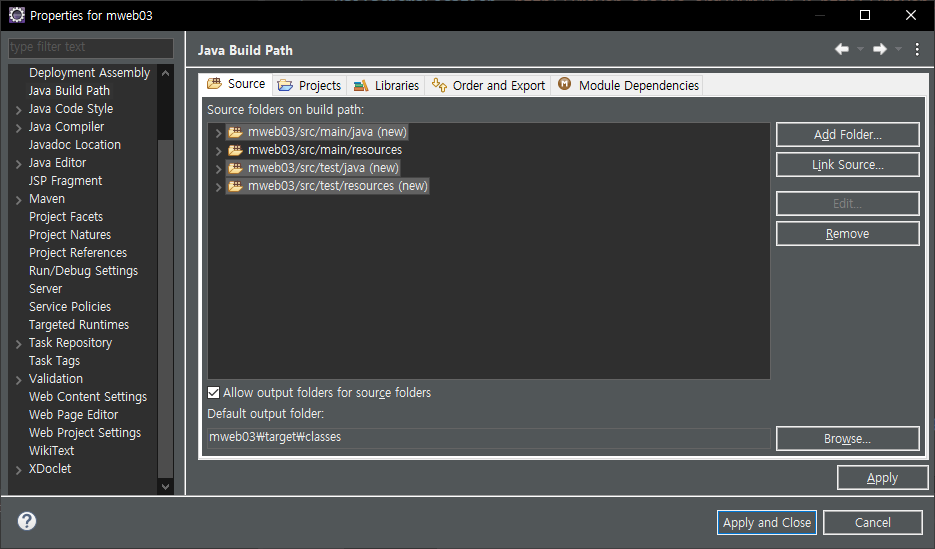Maximize the Properties for mweb03 window
This screenshot has width=935, height=549.
click(x=865, y=15)
